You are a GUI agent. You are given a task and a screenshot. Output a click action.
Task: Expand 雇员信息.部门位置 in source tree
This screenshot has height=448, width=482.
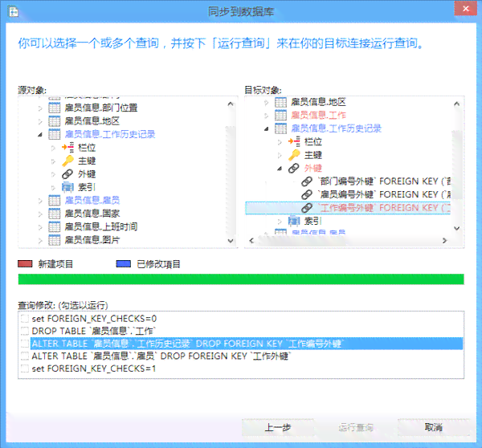click(40, 108)
